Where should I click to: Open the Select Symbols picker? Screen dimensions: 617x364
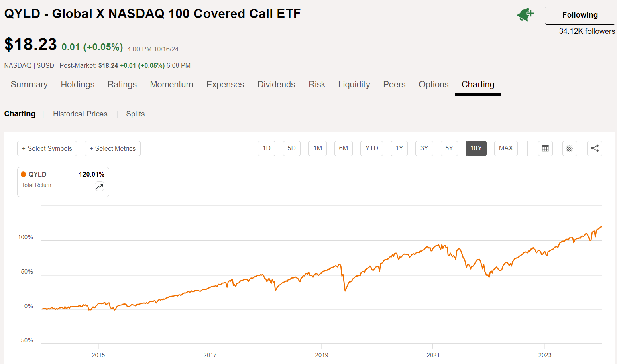47,148
